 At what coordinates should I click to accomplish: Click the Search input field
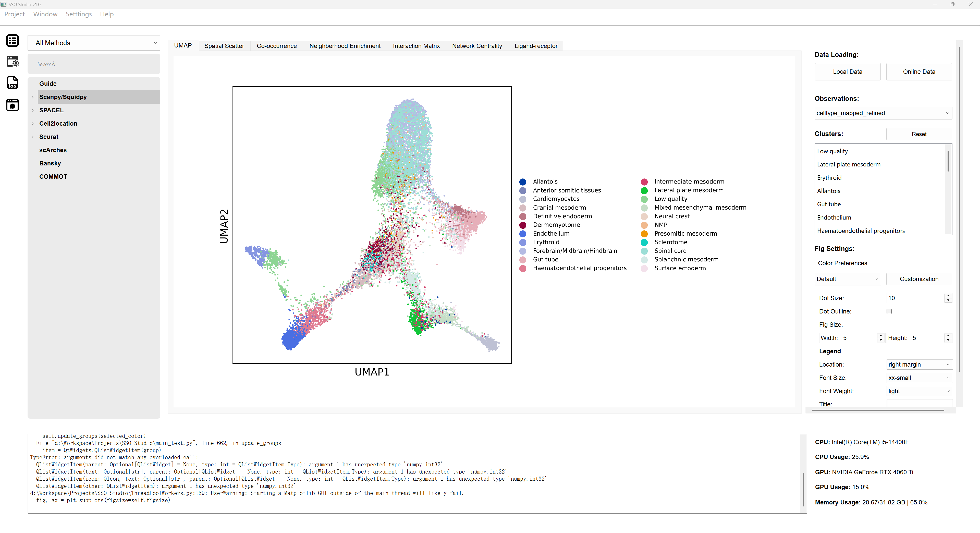pyautogui.click(x=94, y=64)
